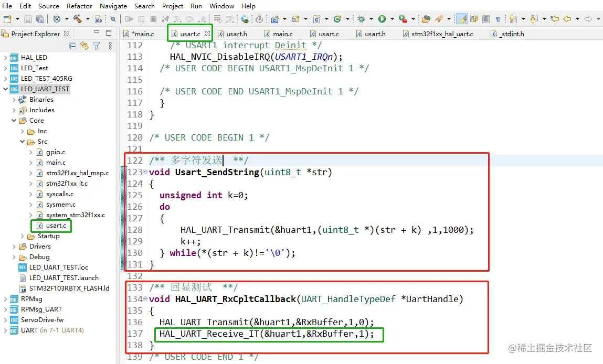This screenshot has width=603, height=364.
Task: Click the Save icon in toolbar
Action: coord(28,19)
